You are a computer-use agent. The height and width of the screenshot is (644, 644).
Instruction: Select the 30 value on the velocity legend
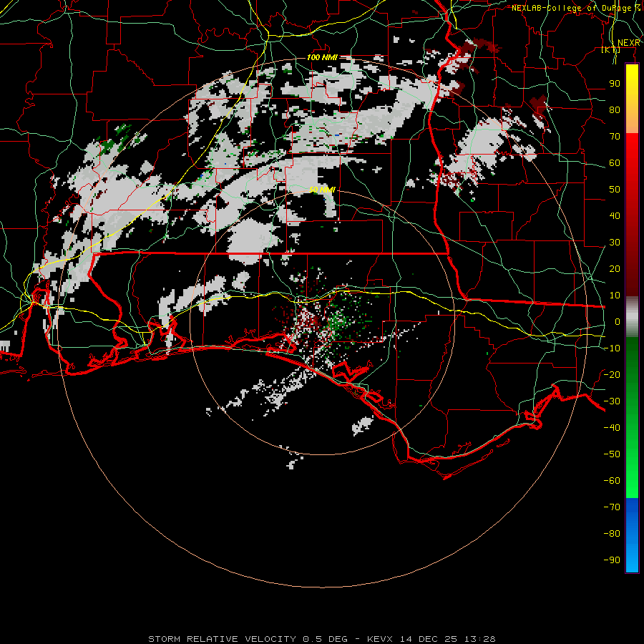[x=615, y=243]
